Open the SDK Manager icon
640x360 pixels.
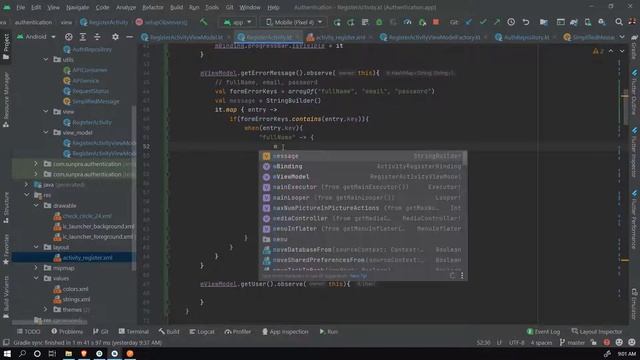[602, 22]
